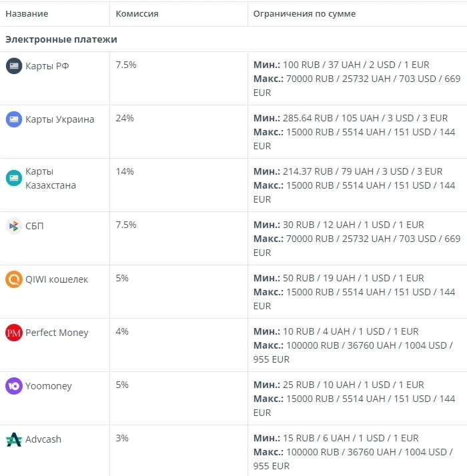Click the minimum 15 RUB limit for Advcash
The width and height of the screenshot is (467, 476).
pyautogui.click(x=336, y=438)
